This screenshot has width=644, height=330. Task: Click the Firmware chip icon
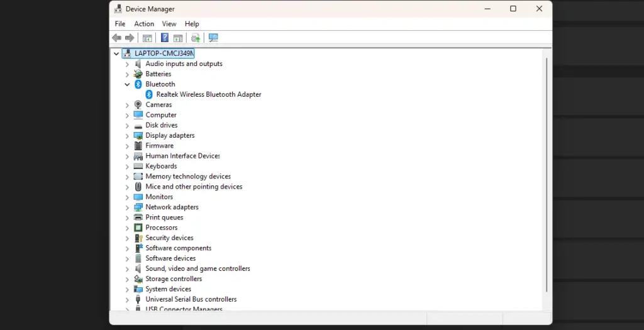pyautogui.click(x=138, y=146)
